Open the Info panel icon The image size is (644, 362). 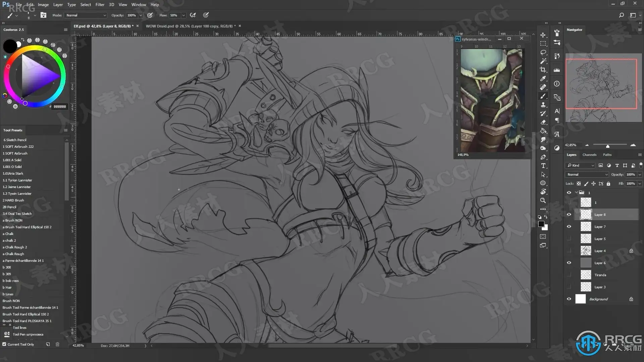(557, 83)
